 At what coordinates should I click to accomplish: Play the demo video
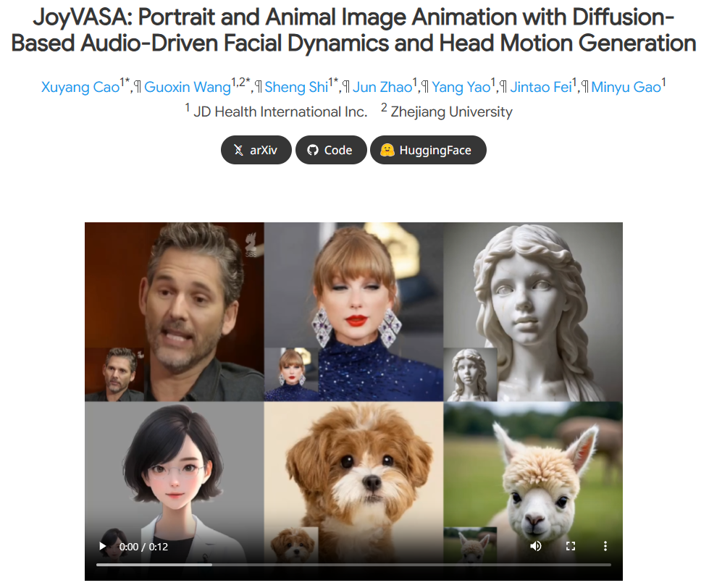coord(103,546)
